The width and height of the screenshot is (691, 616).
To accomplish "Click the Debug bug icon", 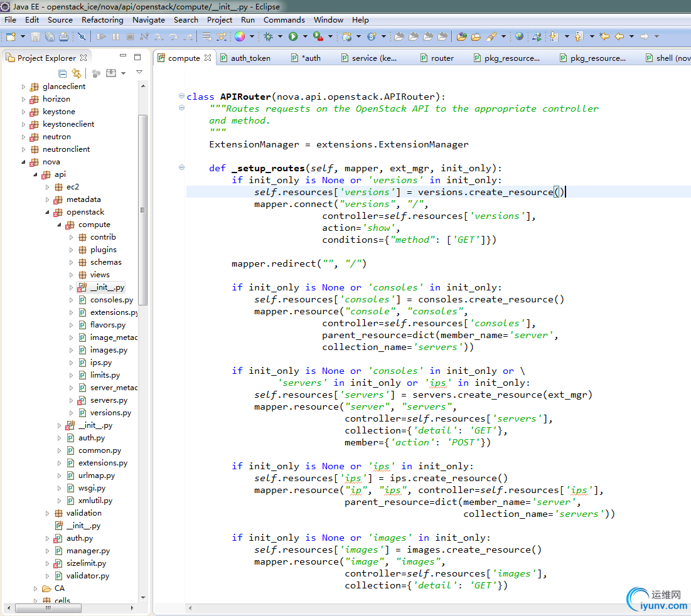I will point(269,36).
